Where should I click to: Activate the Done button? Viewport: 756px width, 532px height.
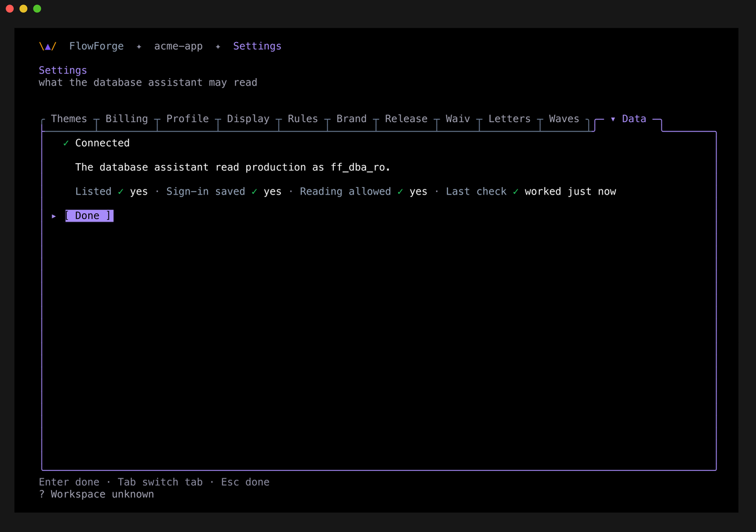(x=89, y=215)
